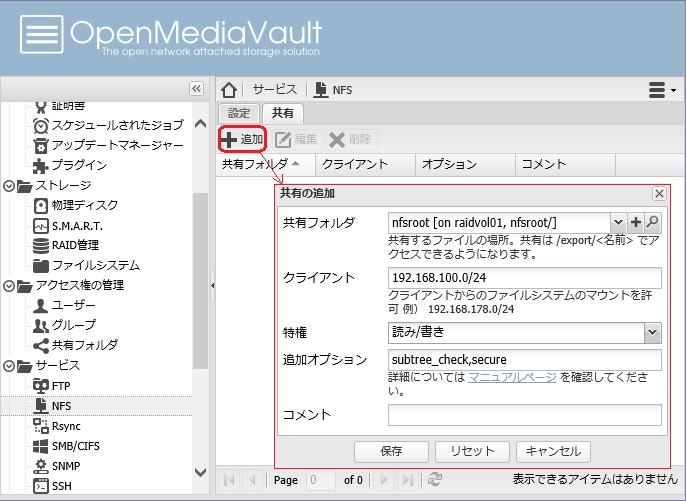Click the sidebar splitter collapse handle

[212, 286]
